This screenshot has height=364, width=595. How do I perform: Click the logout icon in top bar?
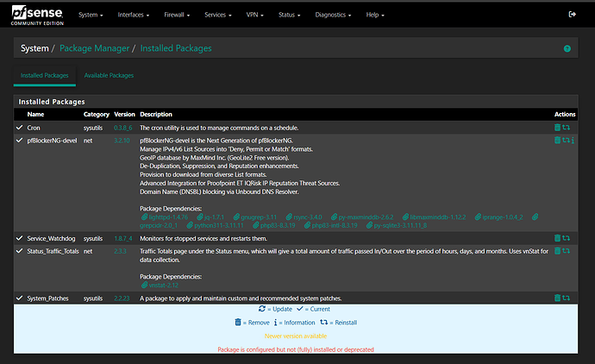pyautogui.click(x=573, y=15)
